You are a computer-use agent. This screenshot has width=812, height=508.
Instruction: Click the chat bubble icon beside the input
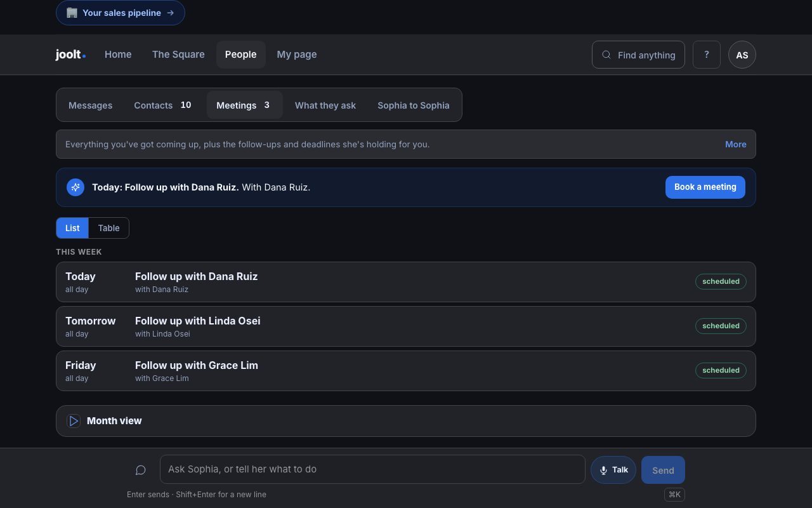click(x=141, y=470)
